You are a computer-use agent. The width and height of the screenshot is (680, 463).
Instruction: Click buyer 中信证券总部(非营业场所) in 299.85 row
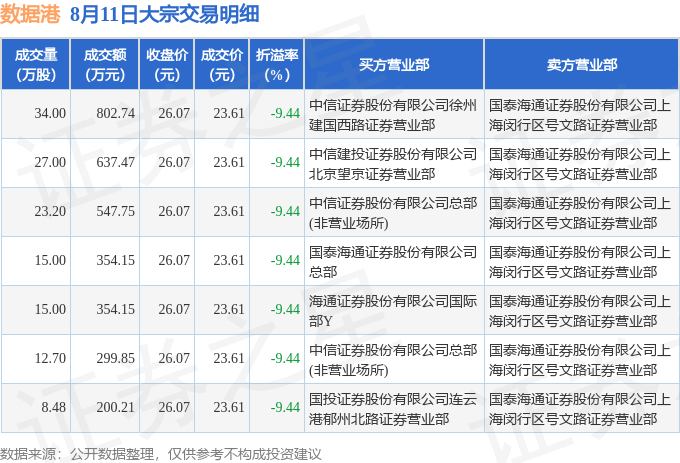[393, 360]
